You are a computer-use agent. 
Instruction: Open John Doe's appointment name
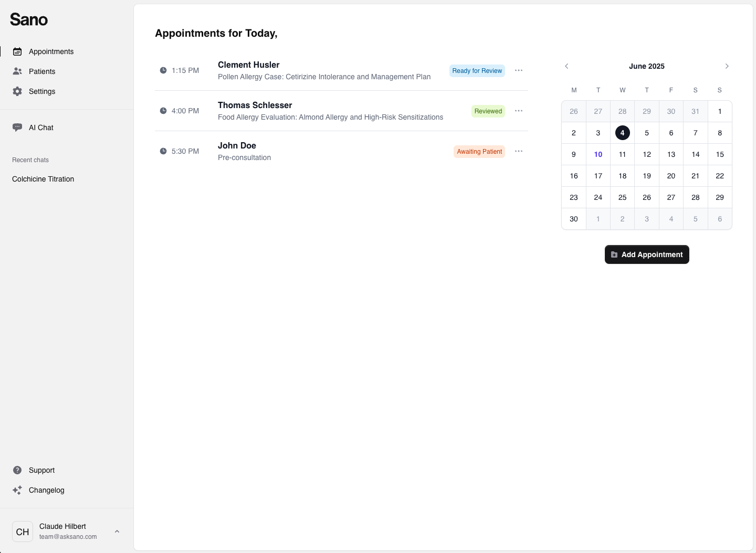click(x=237, y=145)
